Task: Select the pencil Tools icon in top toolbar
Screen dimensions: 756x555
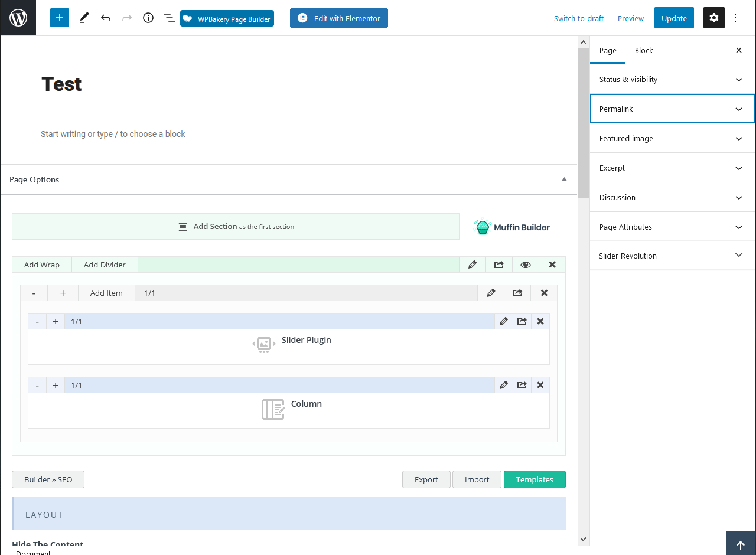Action: (x=84, y=18)
